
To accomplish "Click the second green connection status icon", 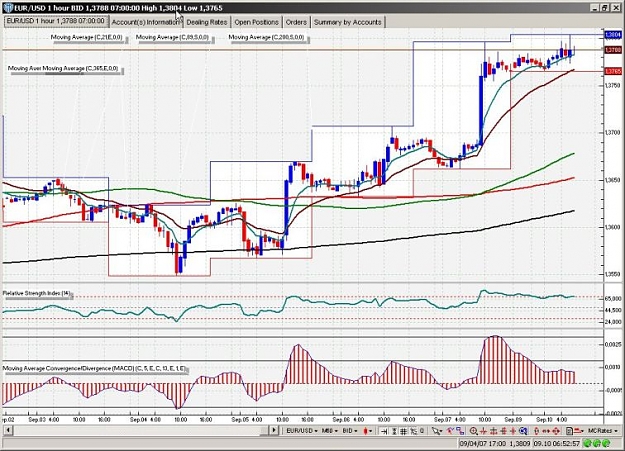I will coord(597,443).
